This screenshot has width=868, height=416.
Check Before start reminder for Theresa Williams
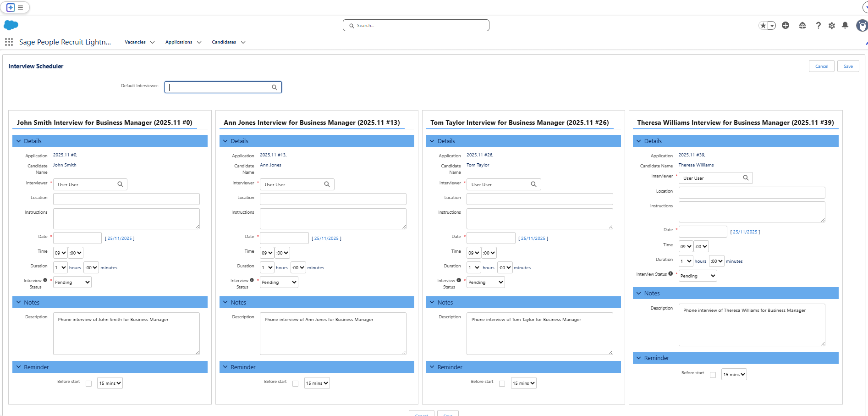(x=713, y=375)
